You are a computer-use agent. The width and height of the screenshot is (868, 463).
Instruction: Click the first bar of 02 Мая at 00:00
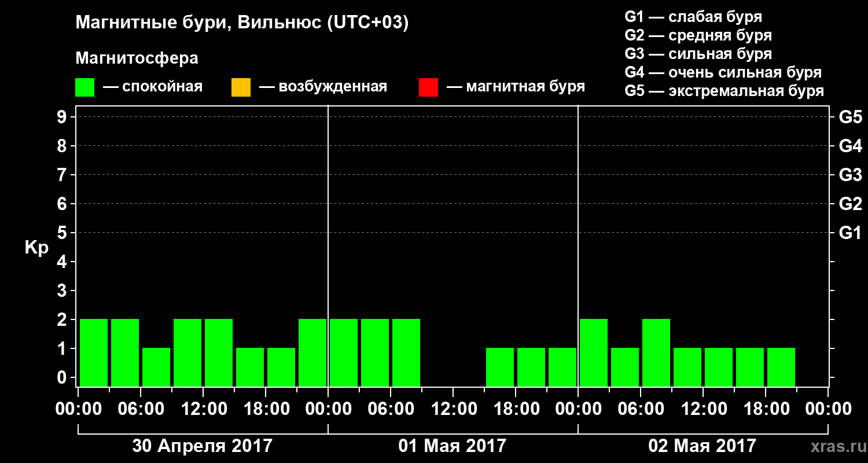594,352
